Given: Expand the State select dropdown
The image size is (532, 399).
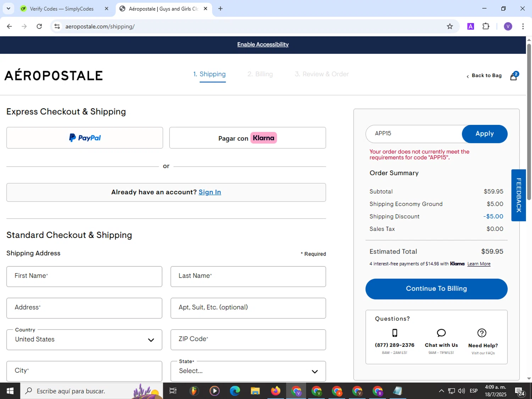Looking at the screenshot, I should point(248,371).
